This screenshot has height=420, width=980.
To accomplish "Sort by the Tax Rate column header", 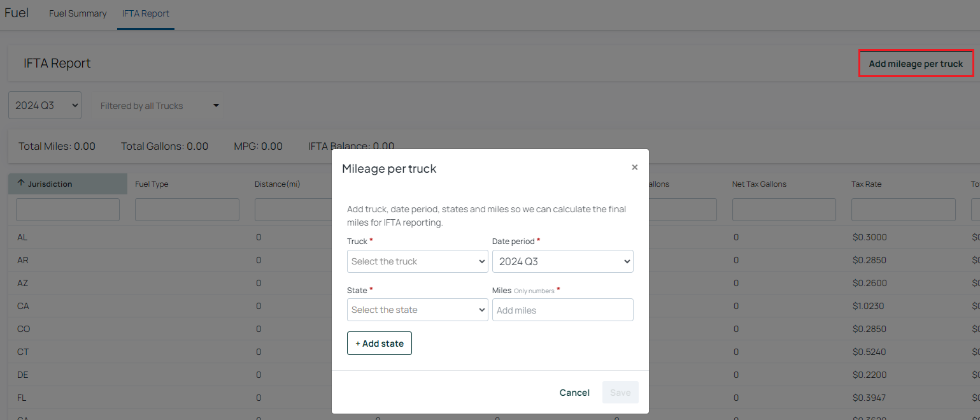I will [866, 184].
